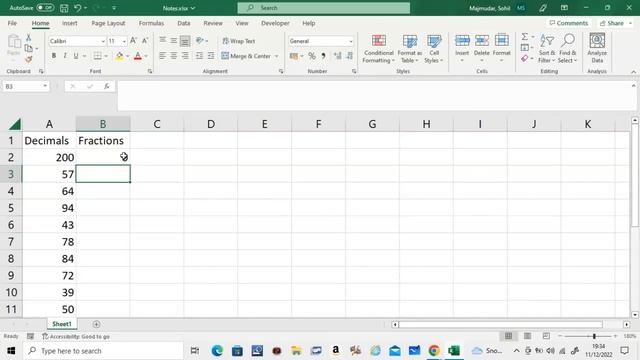
Task: Toggle the AutoSave switch
Action: (45, 8)
